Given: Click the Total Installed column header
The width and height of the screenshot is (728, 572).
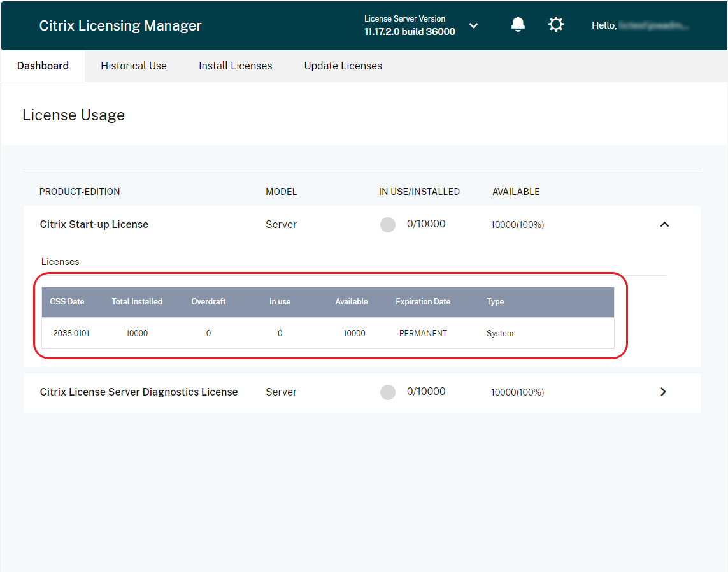Looking at the screenshot, I should (x=137, y=302).
